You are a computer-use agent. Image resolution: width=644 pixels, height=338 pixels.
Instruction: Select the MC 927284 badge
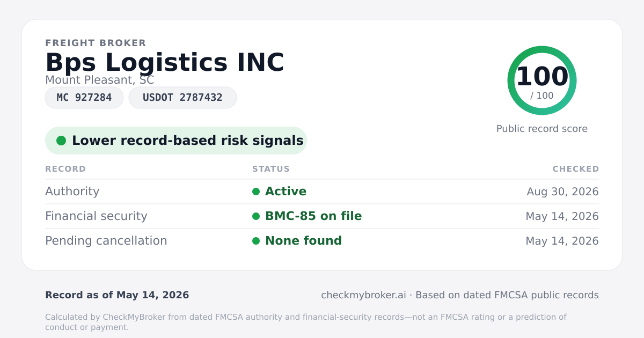[x=84, y=98]
